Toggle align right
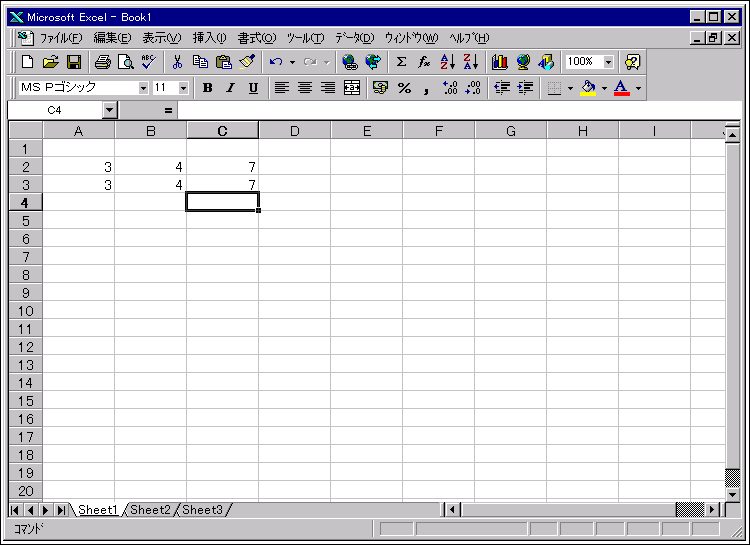 coord(328,88)
